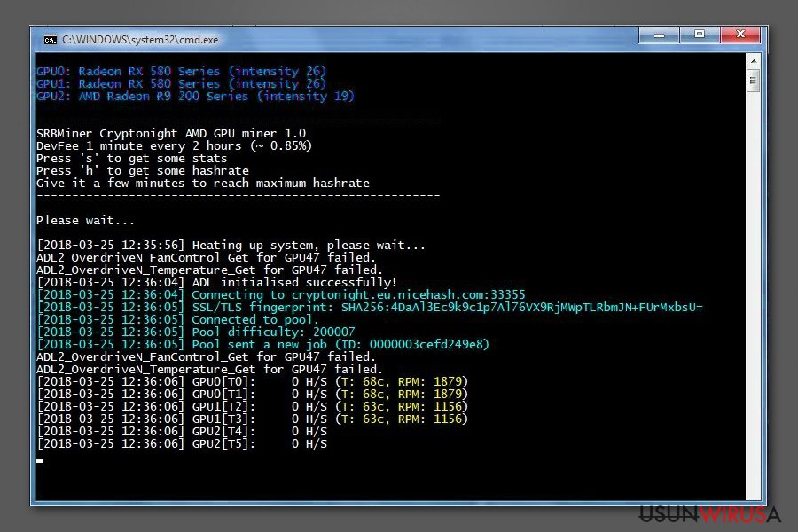The width and height of the screenshot is (798, 532).
Task: Click the scrollbar up arrow
Action: tap(754, 61)
